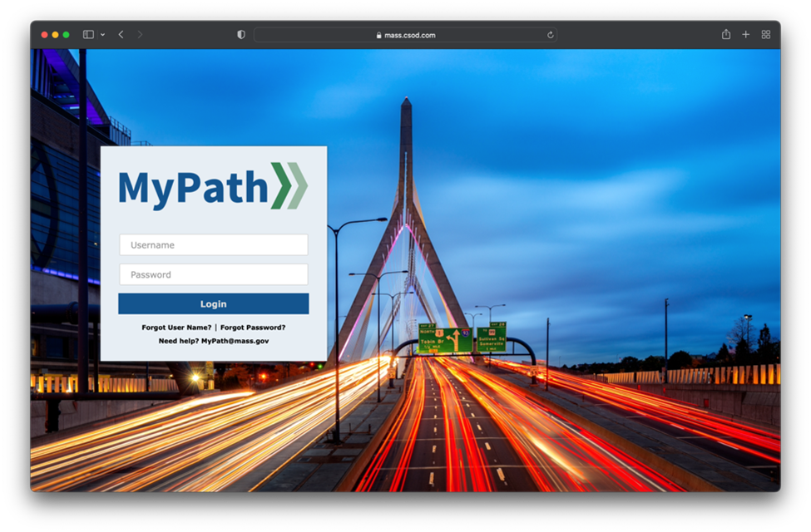This screenshot has width=811, height=532.
Task: Click the MyPath@mass.gov help email
Action: click(x=235, y=341)
